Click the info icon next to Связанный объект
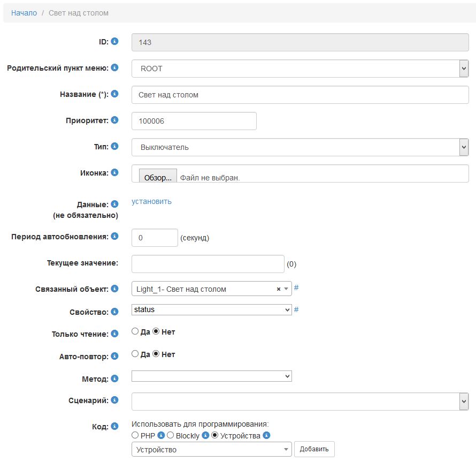Viewport: 476px width, 462px height. point(115,289)
